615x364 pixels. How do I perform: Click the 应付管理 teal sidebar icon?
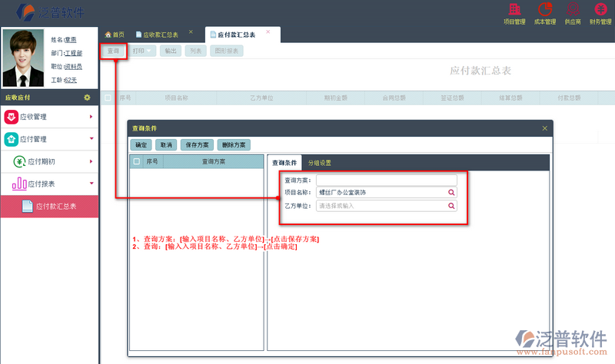pos(11,139)
